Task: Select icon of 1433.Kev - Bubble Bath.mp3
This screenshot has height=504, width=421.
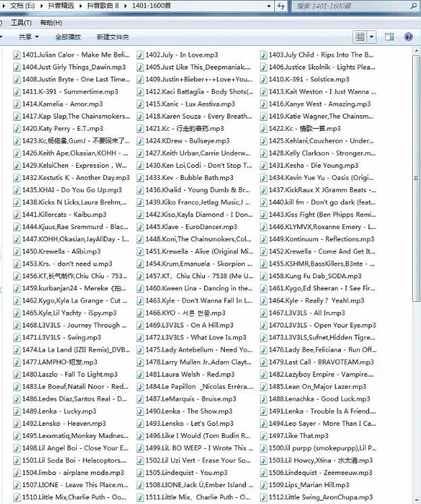Action: [x=140, y=178]
